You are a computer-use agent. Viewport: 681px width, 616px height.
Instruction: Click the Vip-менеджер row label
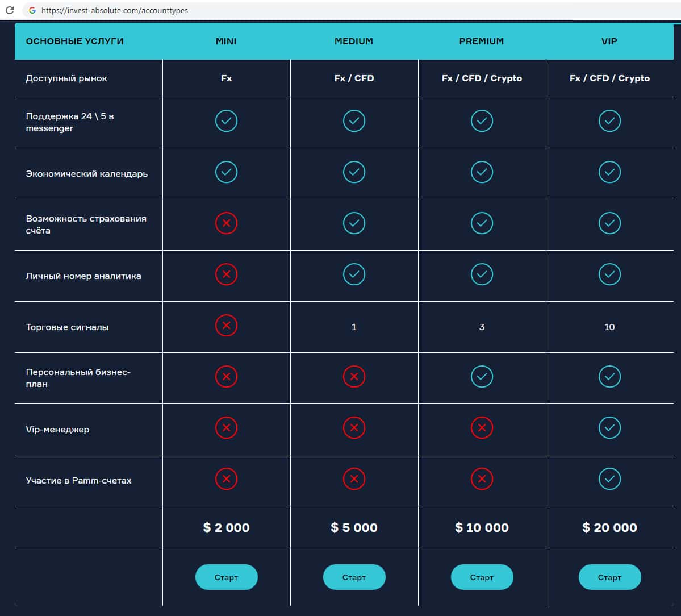pos(58,430)
